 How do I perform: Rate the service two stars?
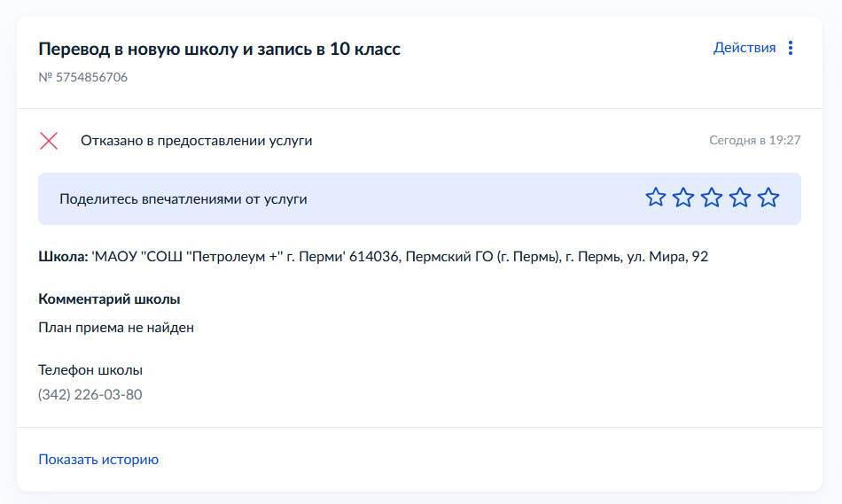[x=683, y=198]
